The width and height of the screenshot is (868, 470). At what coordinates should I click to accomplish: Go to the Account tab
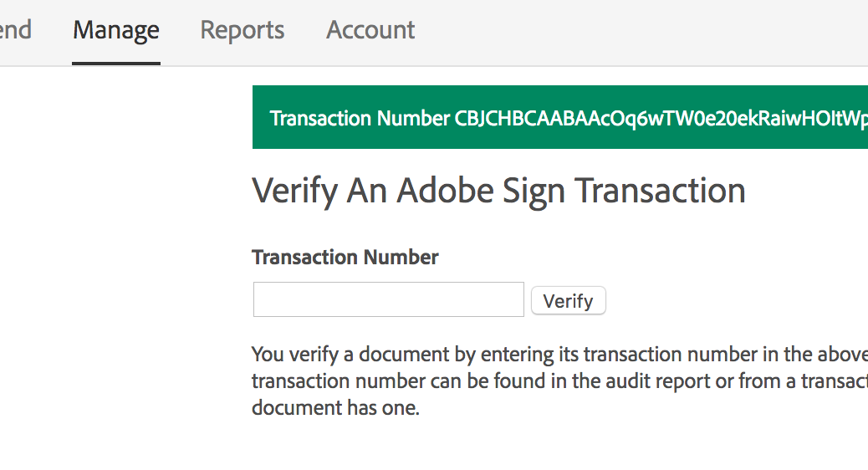[x=370, y=31]
